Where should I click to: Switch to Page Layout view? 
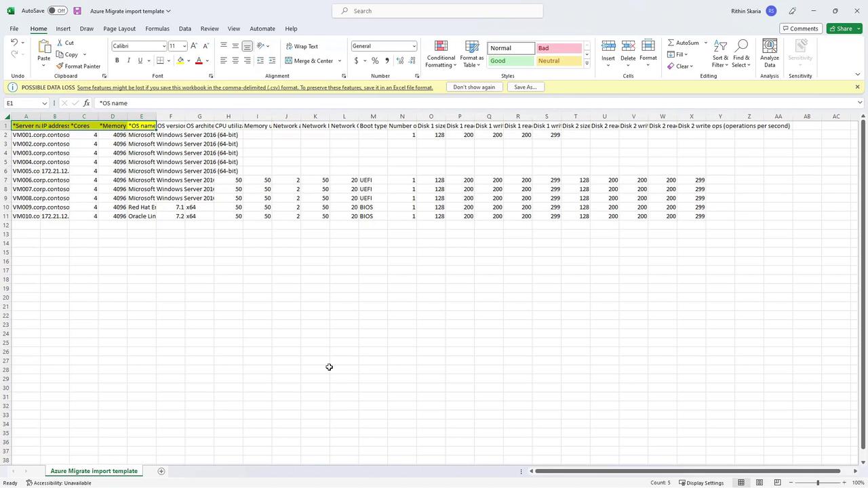point(759,483)
